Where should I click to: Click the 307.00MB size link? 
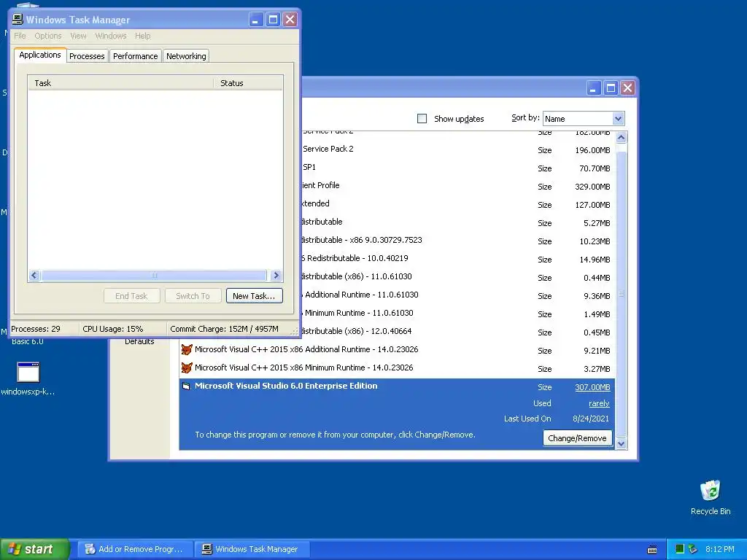click(x=592, y=387)
